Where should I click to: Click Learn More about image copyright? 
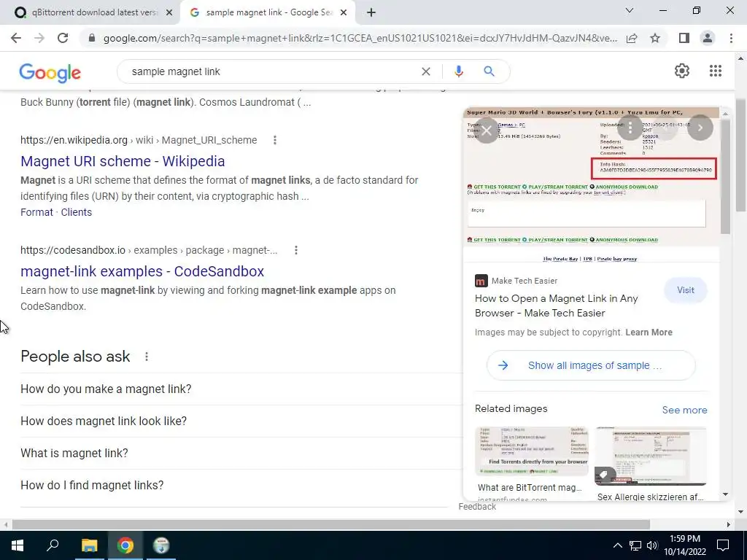click(649, 332)
